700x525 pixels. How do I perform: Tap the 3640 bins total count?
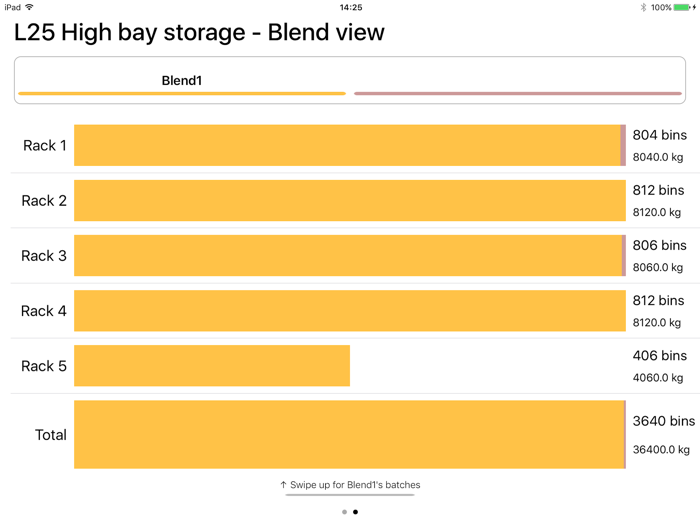click(663, 421)
